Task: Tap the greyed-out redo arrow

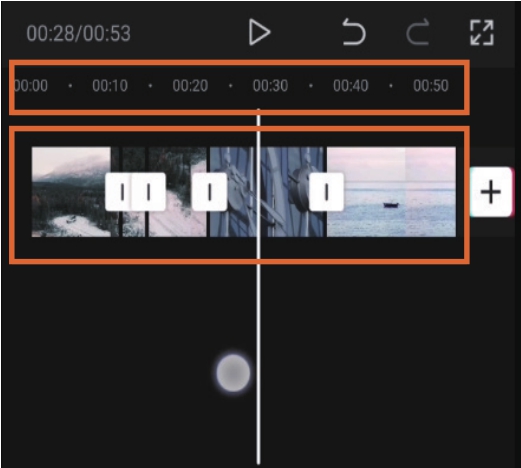Action: point(418,32)
